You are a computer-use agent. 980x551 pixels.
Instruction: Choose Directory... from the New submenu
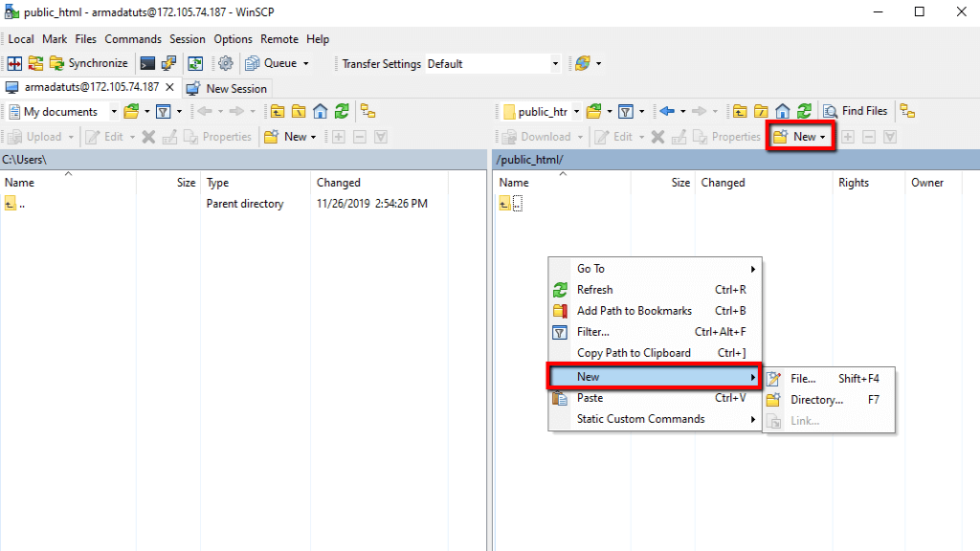click(830, 400)
